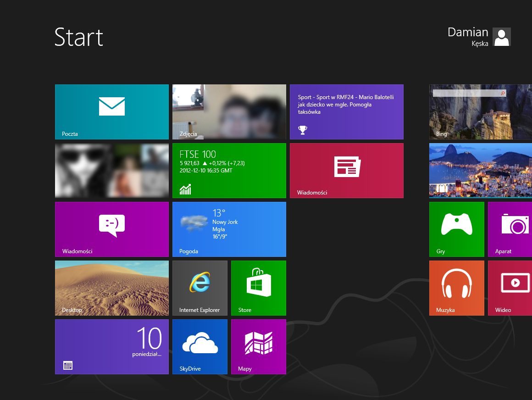The height and width of the screenshot is (400, 532).
Task: Click the Damian Kęska user name
Action: tap(468, 37)
